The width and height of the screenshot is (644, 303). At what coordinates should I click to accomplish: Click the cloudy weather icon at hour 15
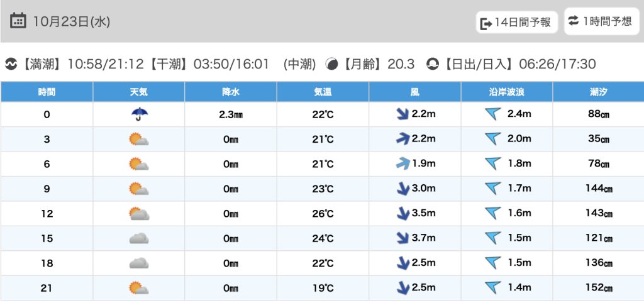(138, 239)
